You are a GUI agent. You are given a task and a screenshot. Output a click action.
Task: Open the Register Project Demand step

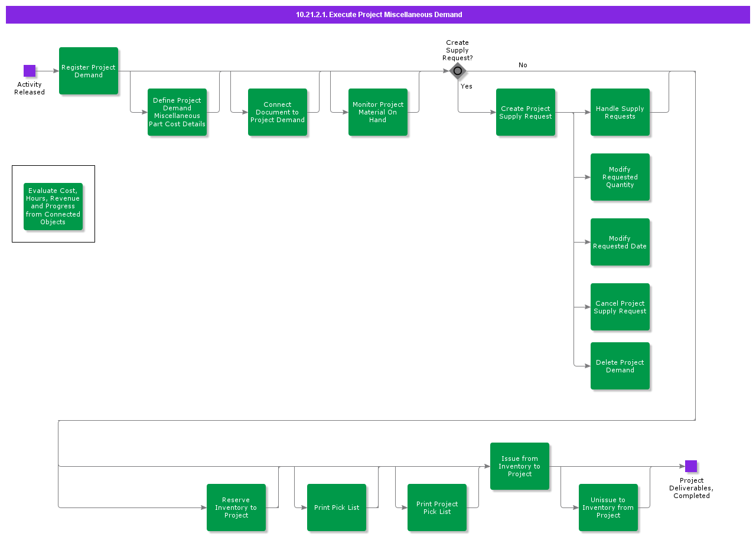pyautogui.click(x=89, y=71)
